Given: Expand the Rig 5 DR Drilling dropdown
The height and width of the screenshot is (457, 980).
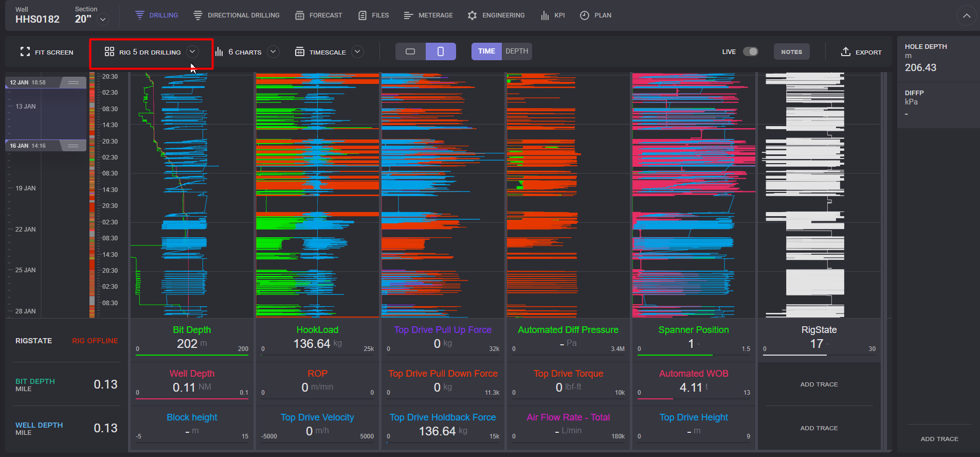Looking at the screenshot, I should [192, 51].
